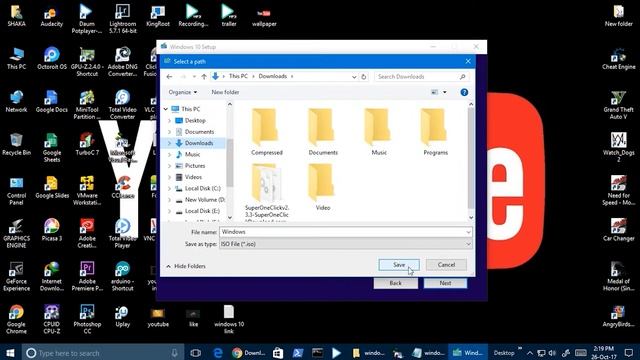The height and width of the screenshot is (360, 640).
Task: Expand the Documents tree node
Action: (x=169, y=132)
